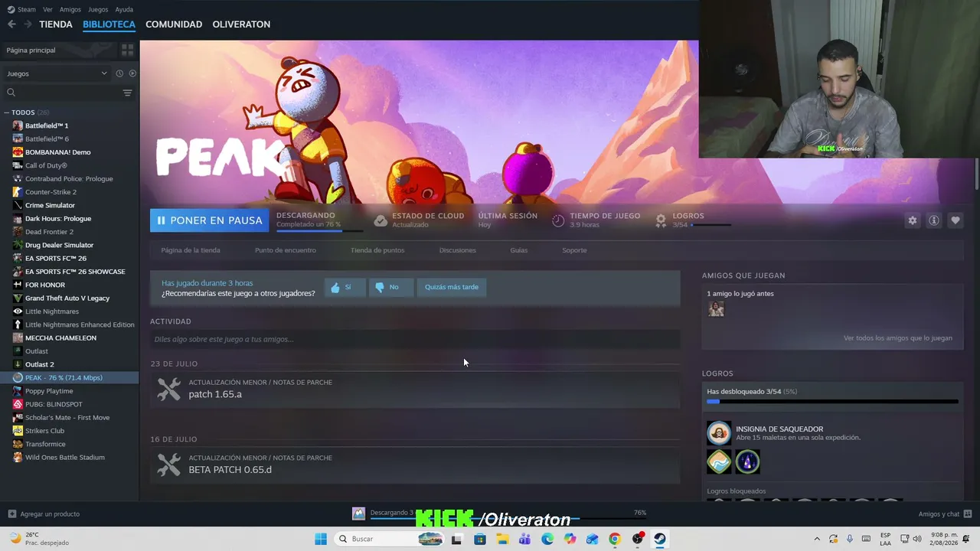Open the friend avatar who played

(x=716, y=308)
